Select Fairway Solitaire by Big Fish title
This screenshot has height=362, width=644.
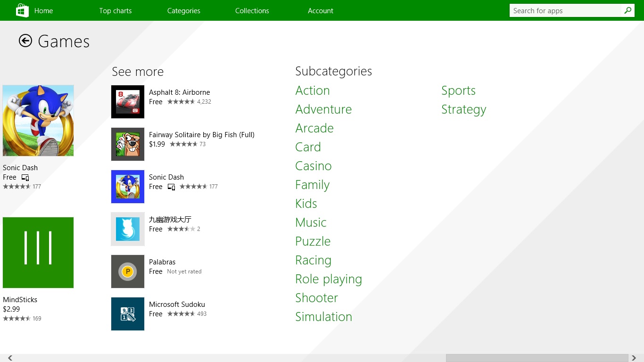coord(202,135)
